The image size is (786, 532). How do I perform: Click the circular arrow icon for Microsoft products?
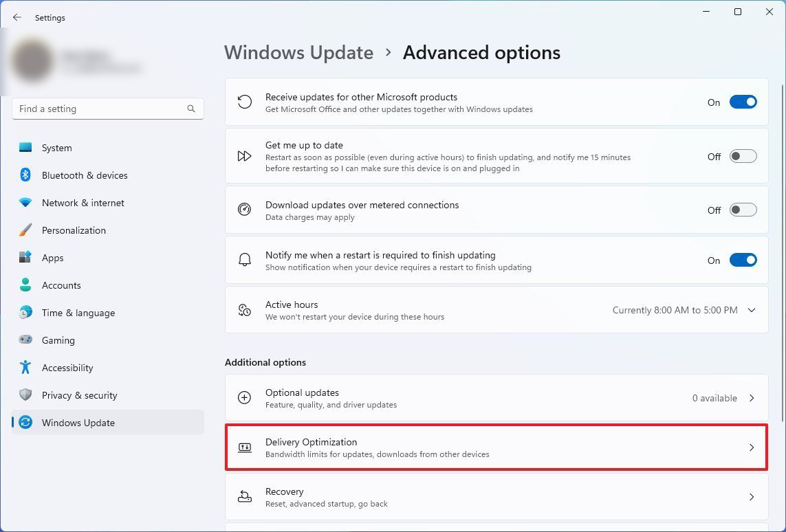tap(245, 102)
